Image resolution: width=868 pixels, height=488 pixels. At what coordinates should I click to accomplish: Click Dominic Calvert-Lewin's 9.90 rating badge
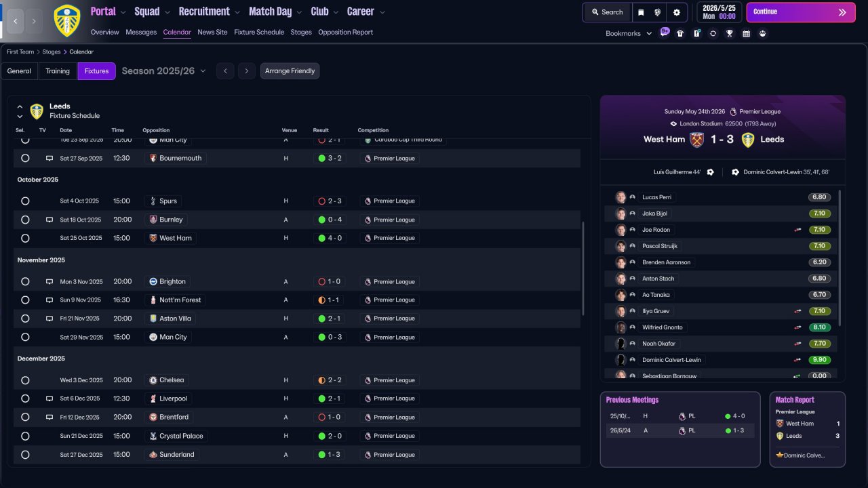pos(819,360)
